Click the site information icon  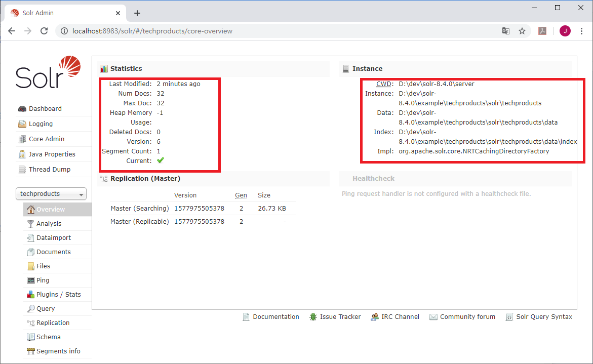tap(64, 31)
